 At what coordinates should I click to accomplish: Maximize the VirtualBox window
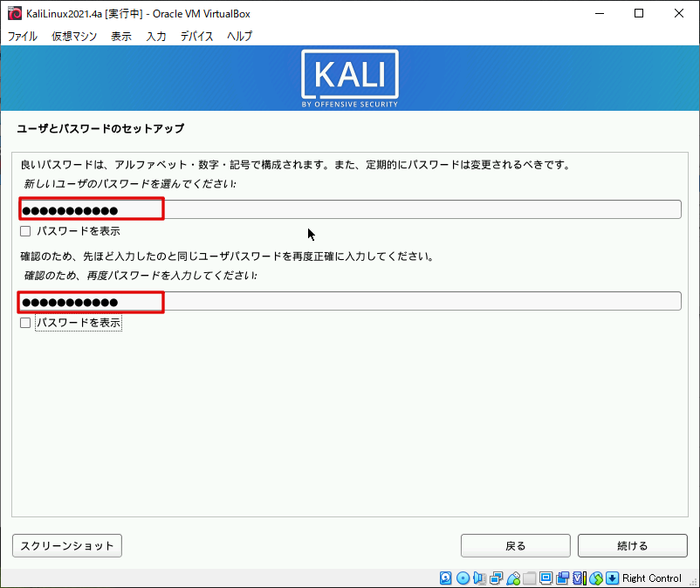[639, 13]
